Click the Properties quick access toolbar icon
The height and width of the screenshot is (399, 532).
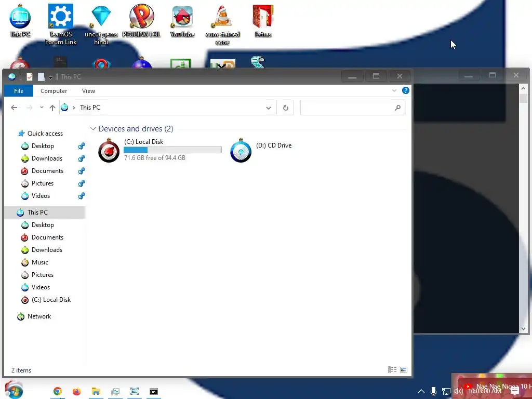tap(30, 77)
